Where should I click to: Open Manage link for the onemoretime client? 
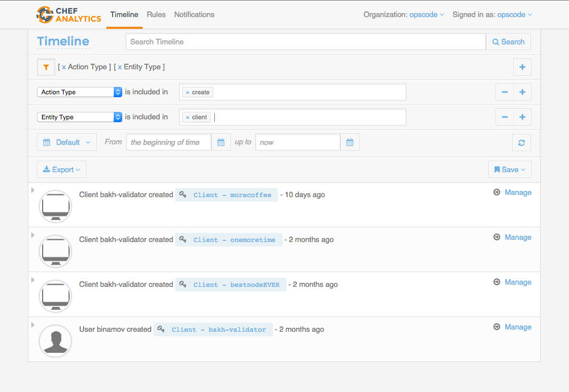[517, 237]
